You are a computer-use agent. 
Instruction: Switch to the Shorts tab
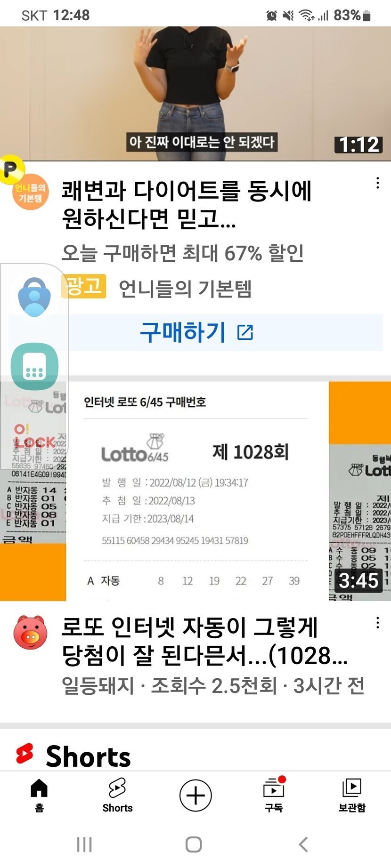(x=117, y=796)
